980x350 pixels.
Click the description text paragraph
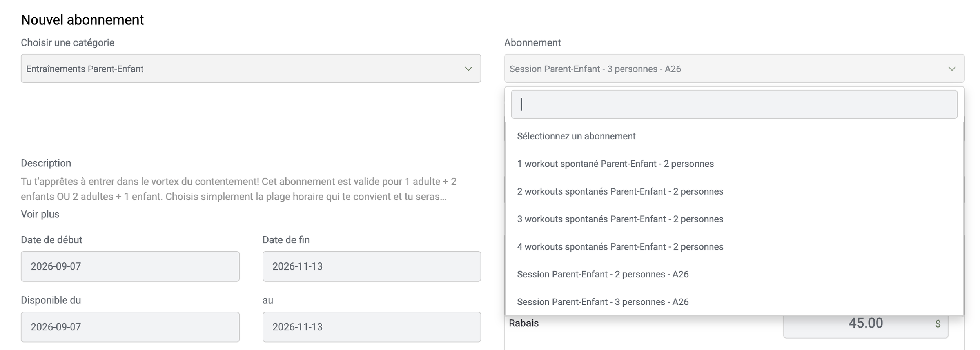239,189
